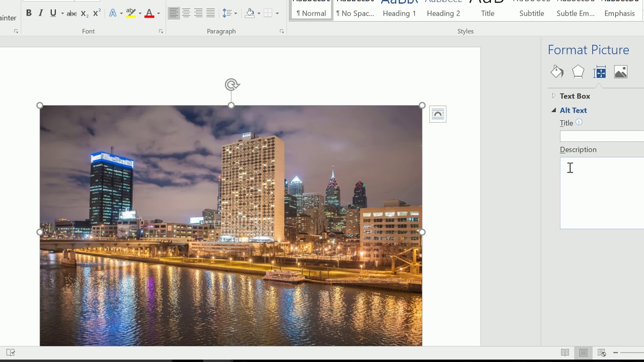Open the Paragraph settings dialog launcher

282,31
